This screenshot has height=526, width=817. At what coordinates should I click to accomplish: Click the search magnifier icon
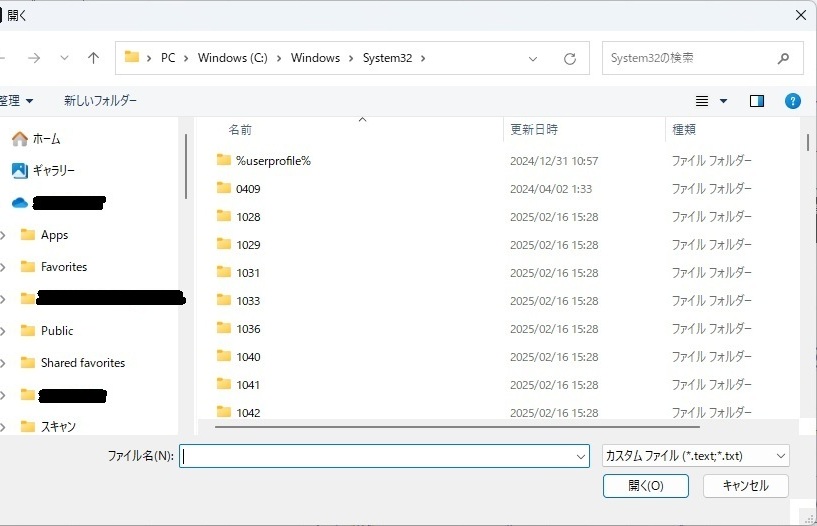[784, 58]
